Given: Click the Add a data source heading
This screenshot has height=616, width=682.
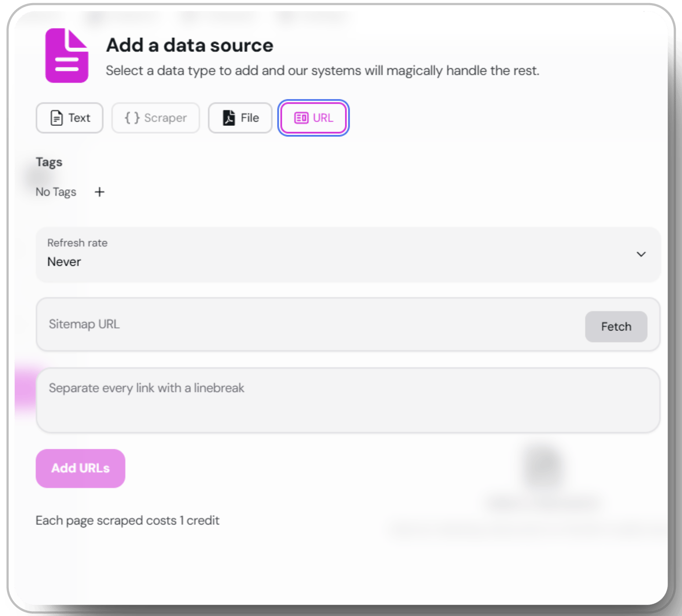Looking at the screenshot, I should [190, 45].
